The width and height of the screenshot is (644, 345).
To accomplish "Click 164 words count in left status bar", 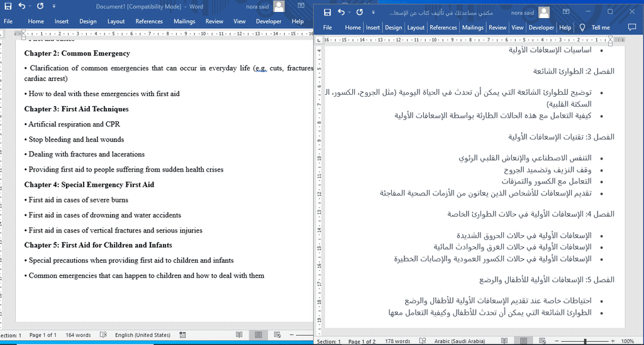I will coord(78,335).
